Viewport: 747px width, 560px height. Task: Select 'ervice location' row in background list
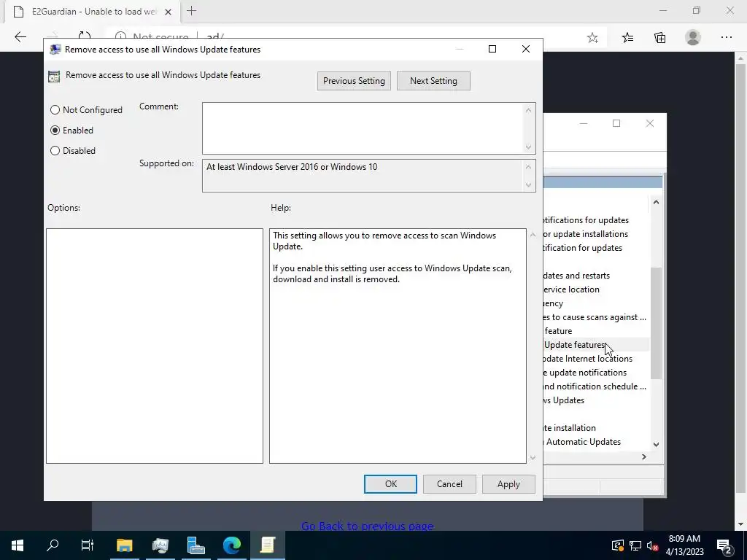tap(596, 289)
